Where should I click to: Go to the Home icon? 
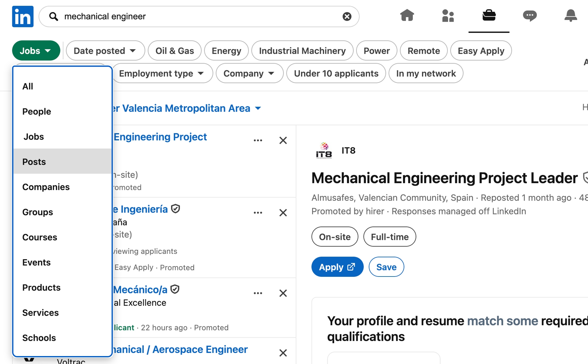pos(407,15)
